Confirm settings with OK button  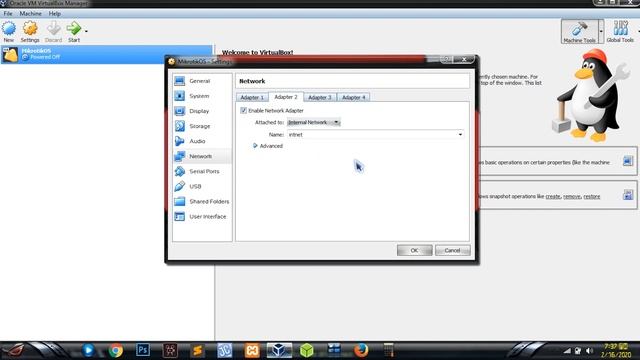tap(414, 251)
